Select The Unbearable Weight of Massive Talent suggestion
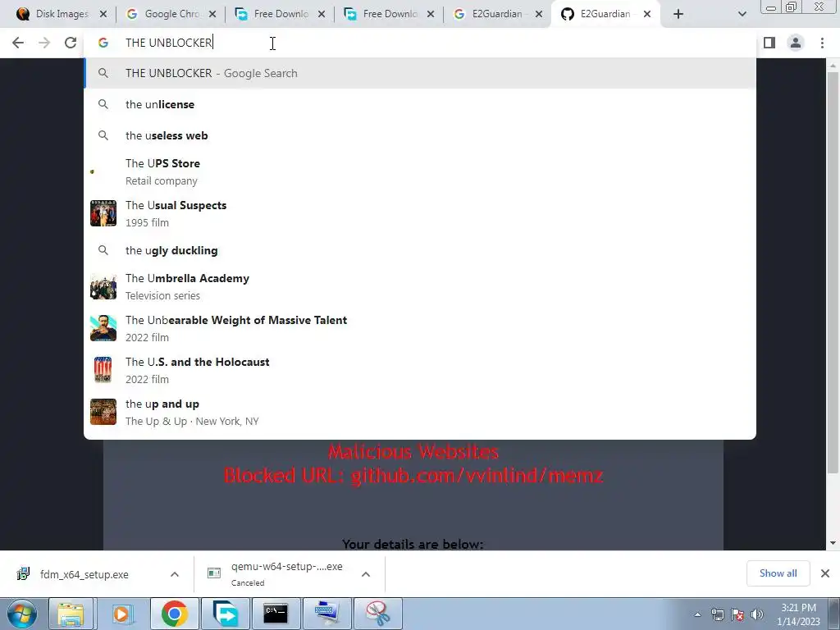Viewport: 840px width, 630px height. [420, 328]
